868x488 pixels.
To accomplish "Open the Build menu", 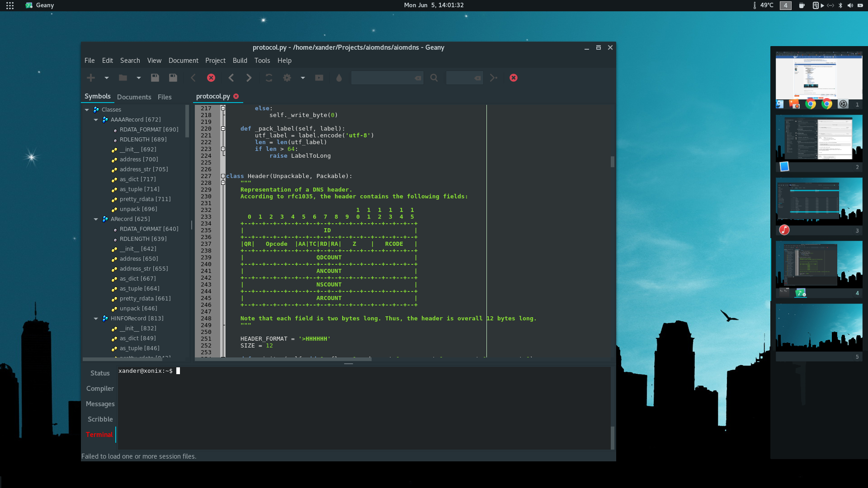I will click(x=240, y=61).
